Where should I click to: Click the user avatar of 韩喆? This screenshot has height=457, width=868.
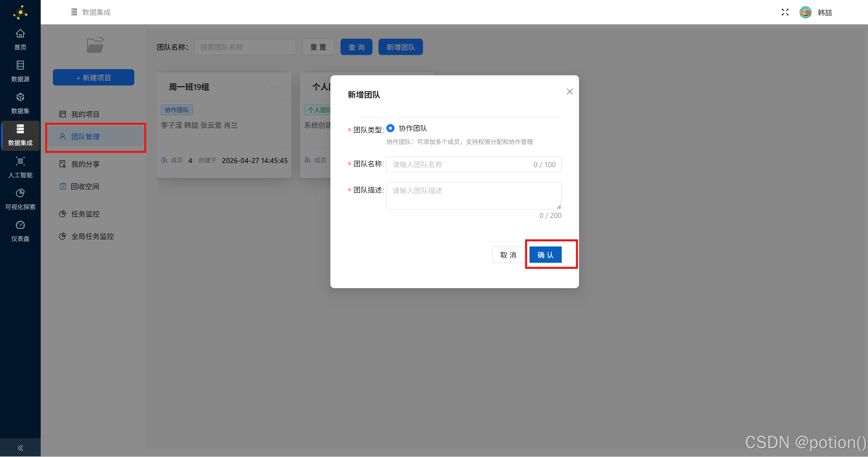coord(806,12)
